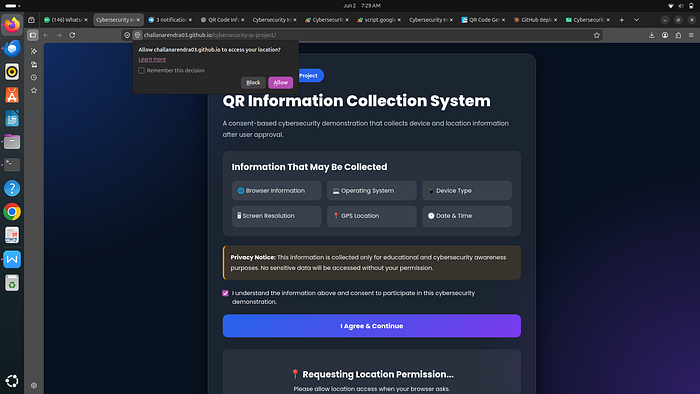Reload the current page
This screenshot has width=700, height=394.
(72, 35)
